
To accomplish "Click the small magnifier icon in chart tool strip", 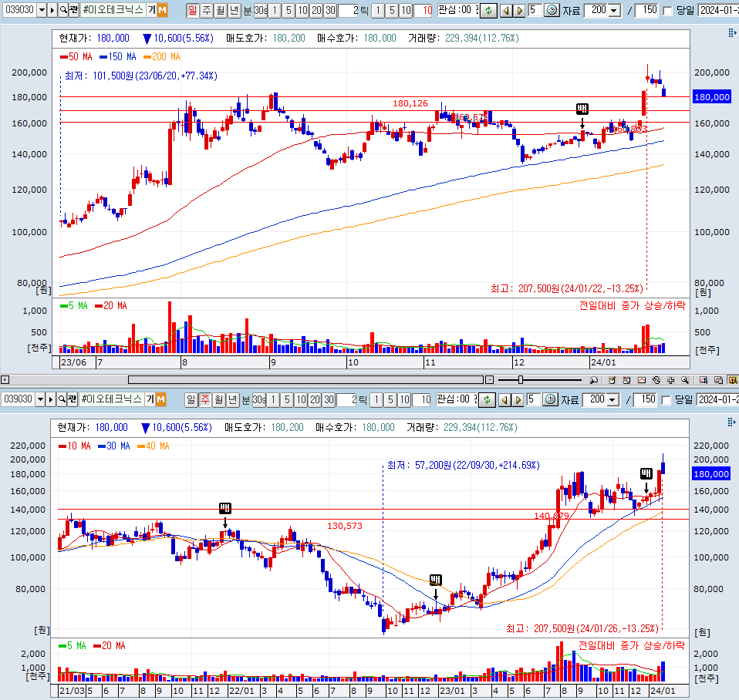I will coord(685,379).
